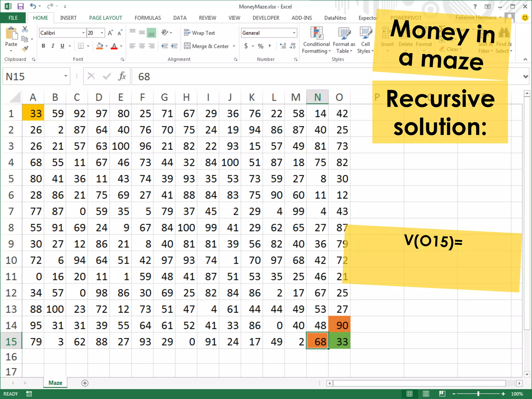Click the Increase Decimal icon

tap(283, 46)
